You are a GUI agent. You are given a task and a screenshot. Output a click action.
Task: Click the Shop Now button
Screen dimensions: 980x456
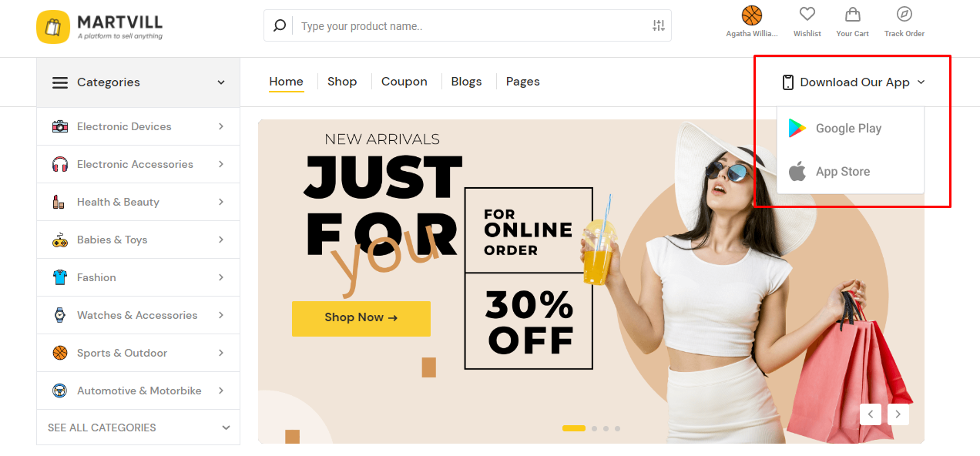361,318
